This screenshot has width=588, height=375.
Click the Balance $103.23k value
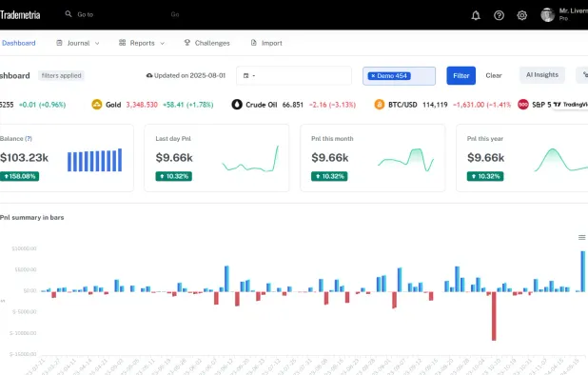click(25, 157)
